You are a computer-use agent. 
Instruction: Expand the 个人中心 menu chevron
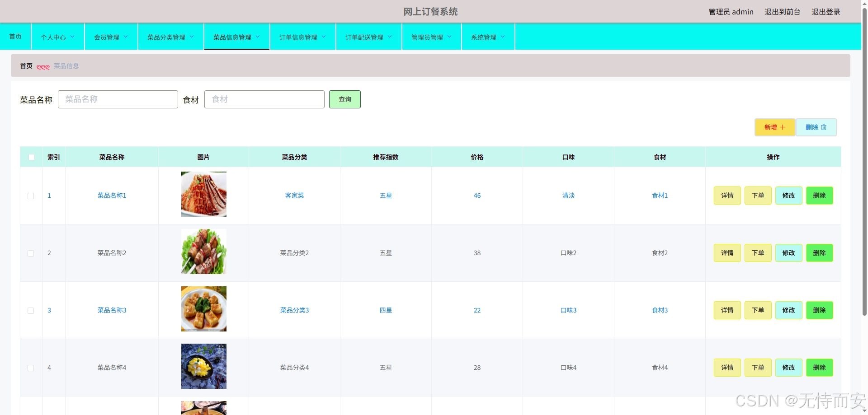(x=72, y=37)
